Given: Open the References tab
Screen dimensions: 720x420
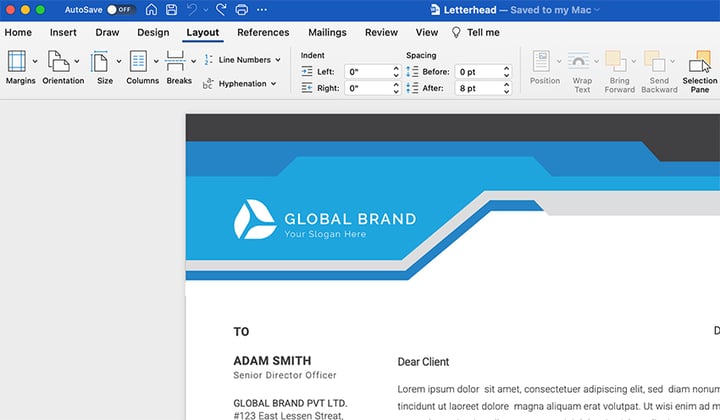Looking at the screenshot, I should click(263, 33).
